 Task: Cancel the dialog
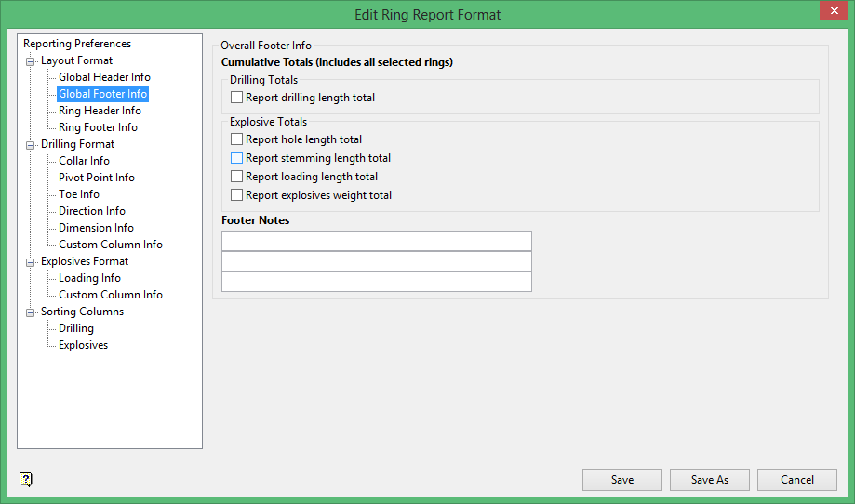[797, 480]
